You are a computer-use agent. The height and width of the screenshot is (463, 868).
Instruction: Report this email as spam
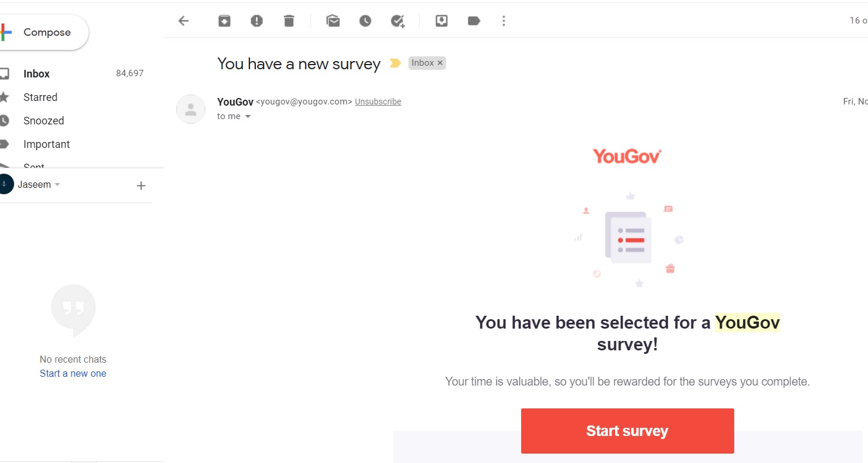tap(256, 21)
